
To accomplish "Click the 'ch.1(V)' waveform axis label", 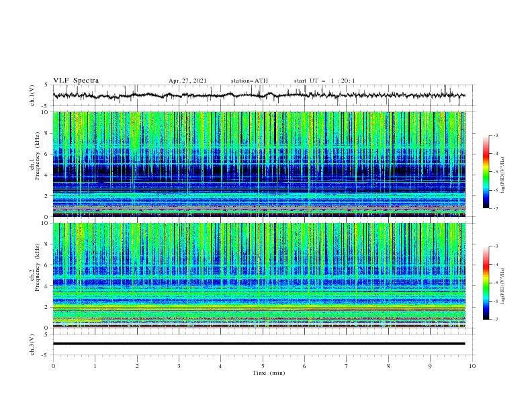I will (32, 95).
